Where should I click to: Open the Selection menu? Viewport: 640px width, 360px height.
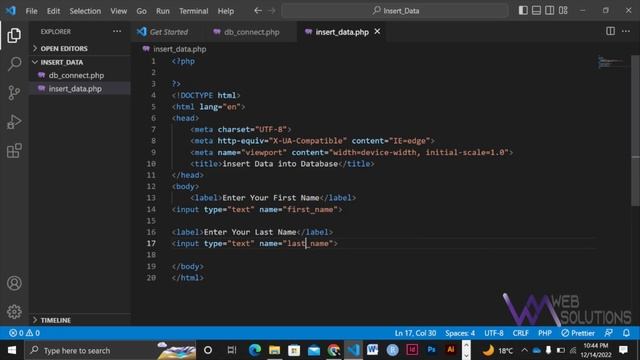pos(85,11)
